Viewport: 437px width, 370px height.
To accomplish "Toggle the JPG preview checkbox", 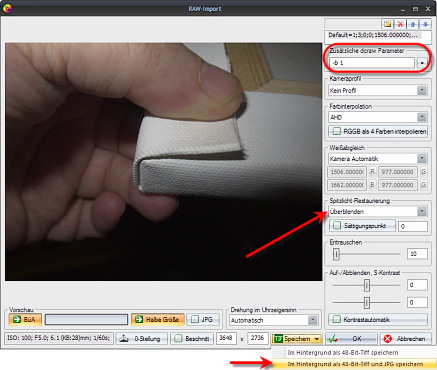I will pyautogui.click(x=203, y=319).
